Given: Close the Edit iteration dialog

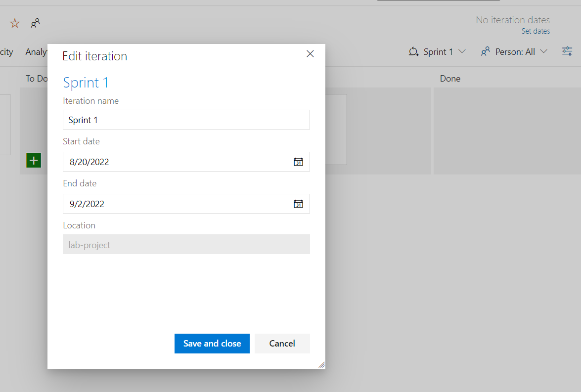Looking at the screenshot, I should click(x=310, y=54).
